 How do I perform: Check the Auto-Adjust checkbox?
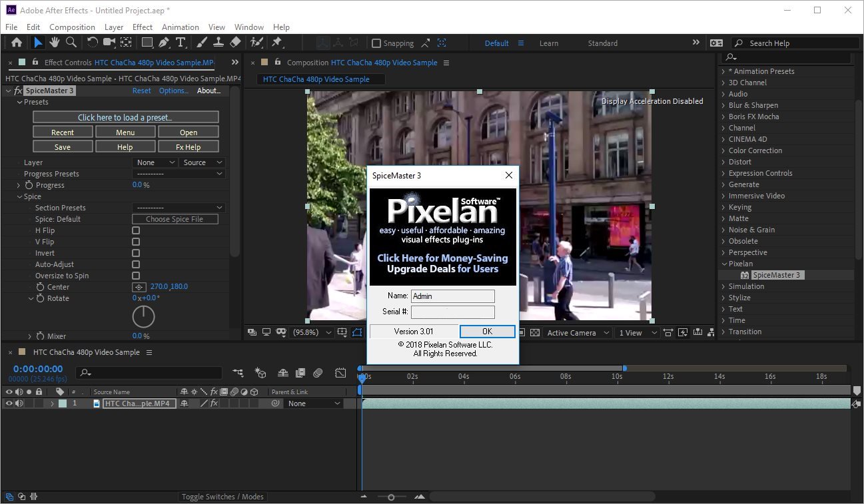tap(136, 264)
